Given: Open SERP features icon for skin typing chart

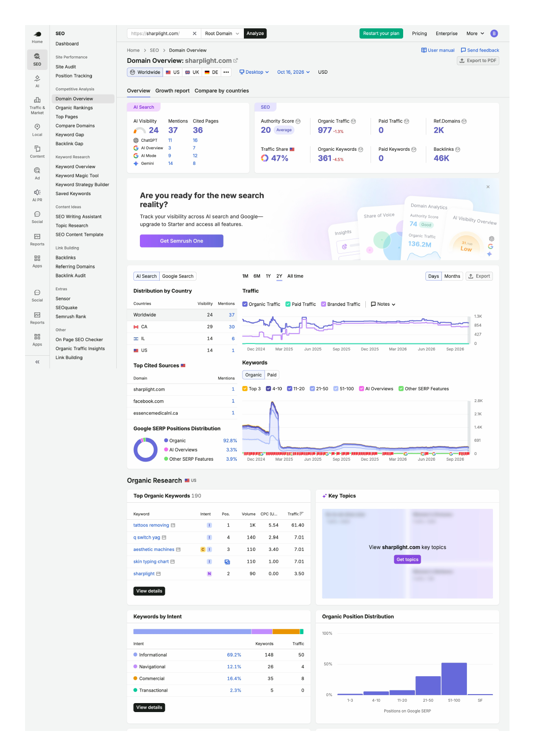Looking at the screenshot, I should click(x=227, y=562).
